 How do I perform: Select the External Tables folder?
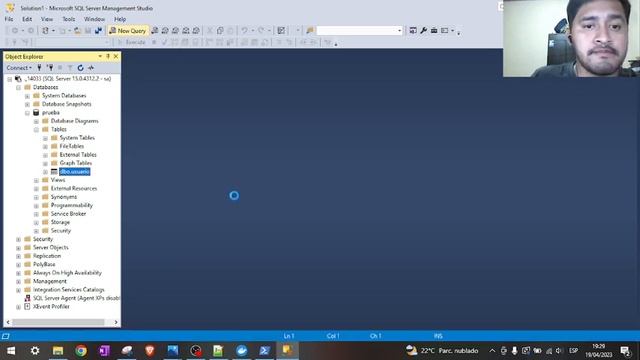click(78, 155)
